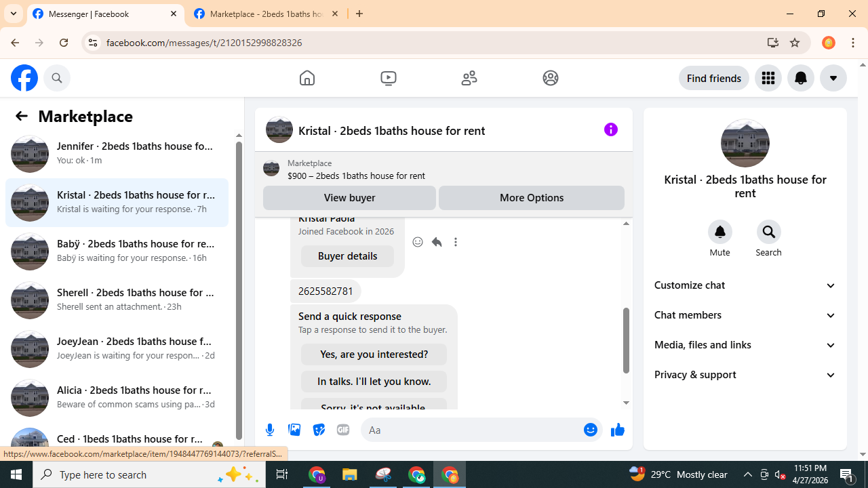Click address bar URL field

(427, 43)
